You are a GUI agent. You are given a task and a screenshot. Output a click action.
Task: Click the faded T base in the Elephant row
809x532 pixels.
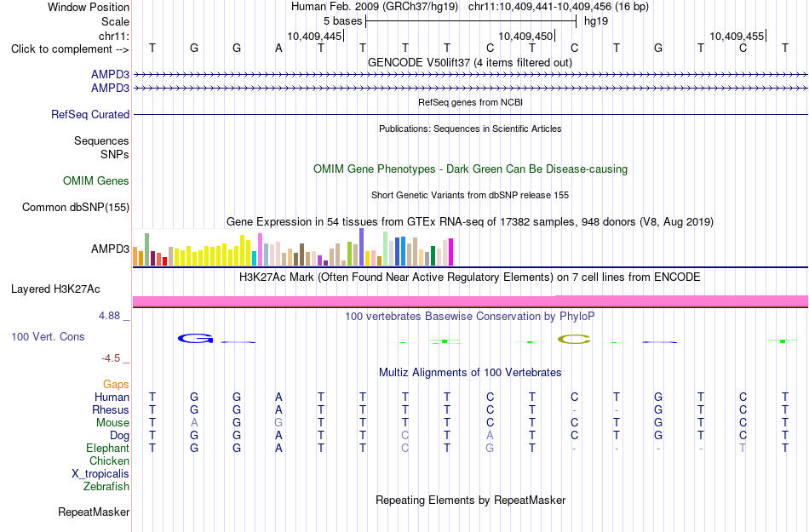(x=743, y=448)
